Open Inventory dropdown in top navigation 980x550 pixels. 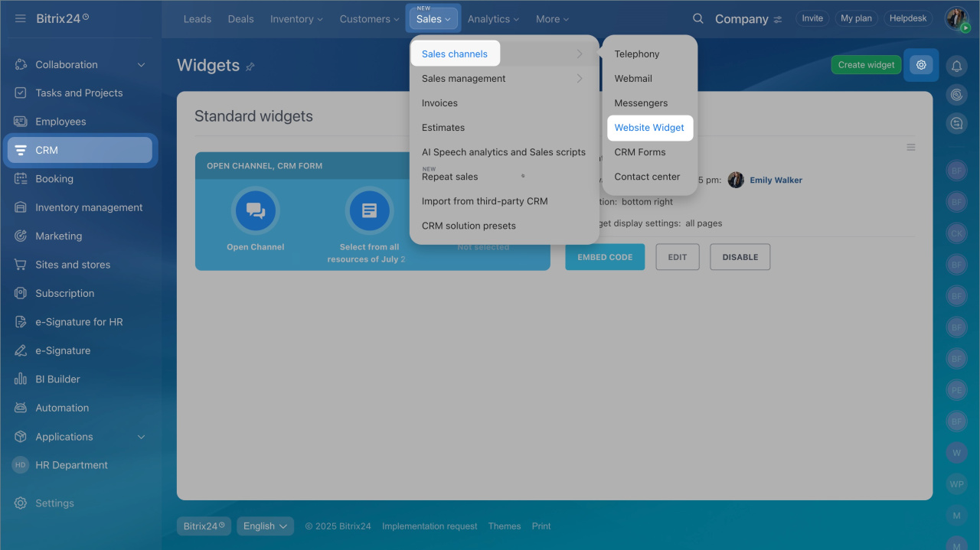tap(296, 19)
